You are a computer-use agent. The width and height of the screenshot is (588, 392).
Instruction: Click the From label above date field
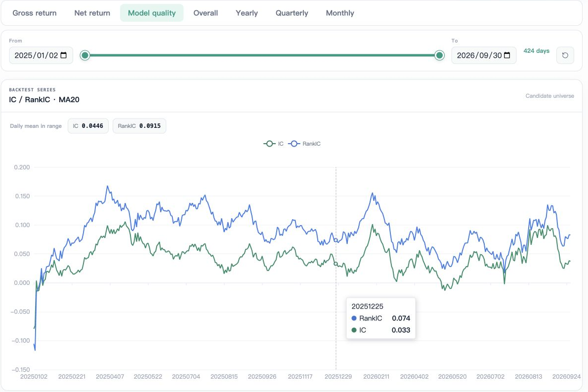[15, 40]
